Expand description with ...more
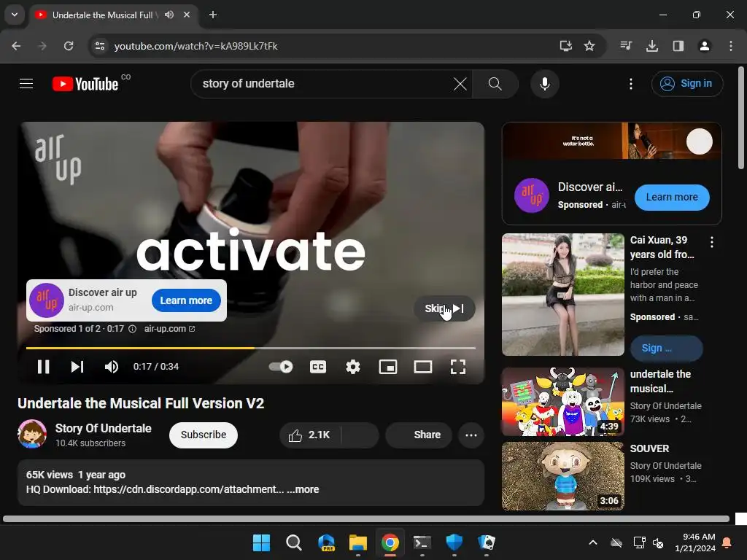This screenshot has height=560, width=747. pos(303,489)
